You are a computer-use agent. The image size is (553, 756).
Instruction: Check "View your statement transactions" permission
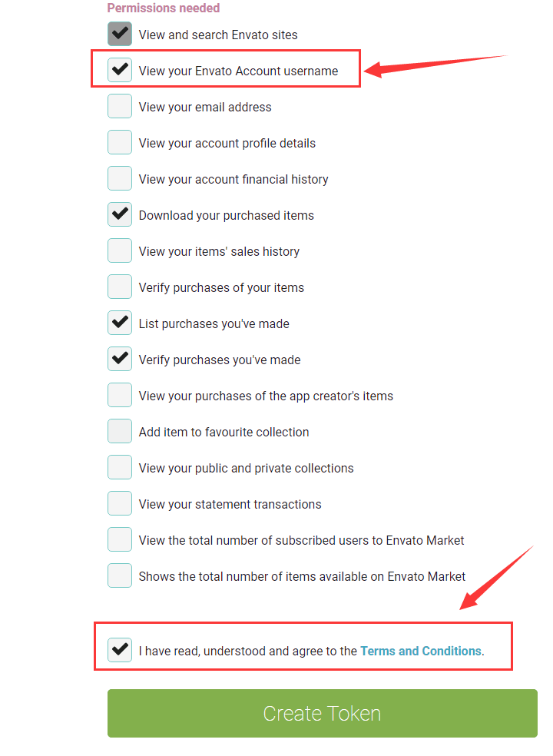tap(120, 503)
